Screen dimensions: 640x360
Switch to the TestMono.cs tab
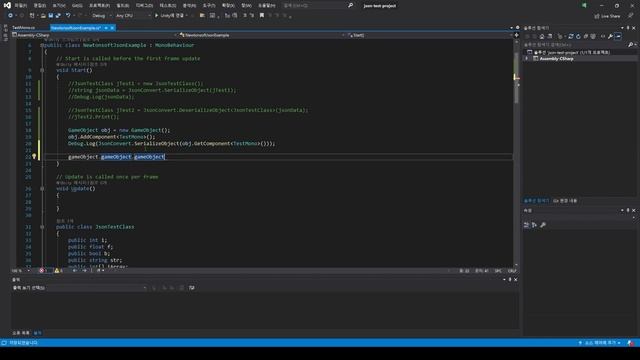[24, 28]
